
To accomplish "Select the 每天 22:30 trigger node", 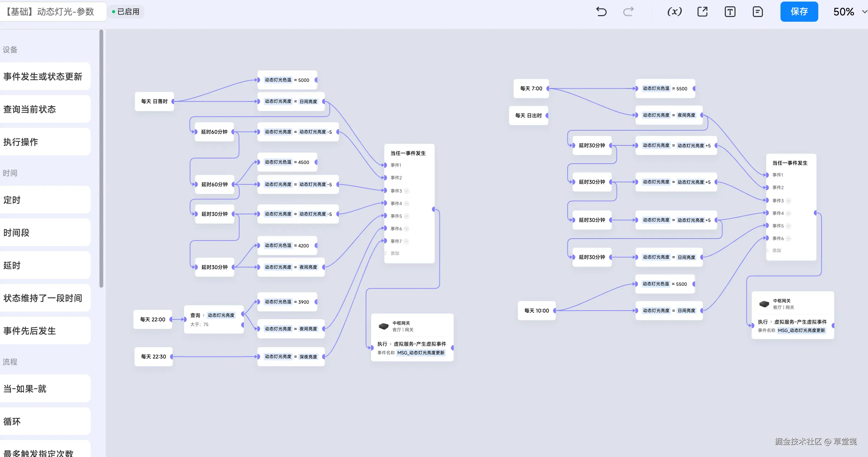I will click(153, 357).
